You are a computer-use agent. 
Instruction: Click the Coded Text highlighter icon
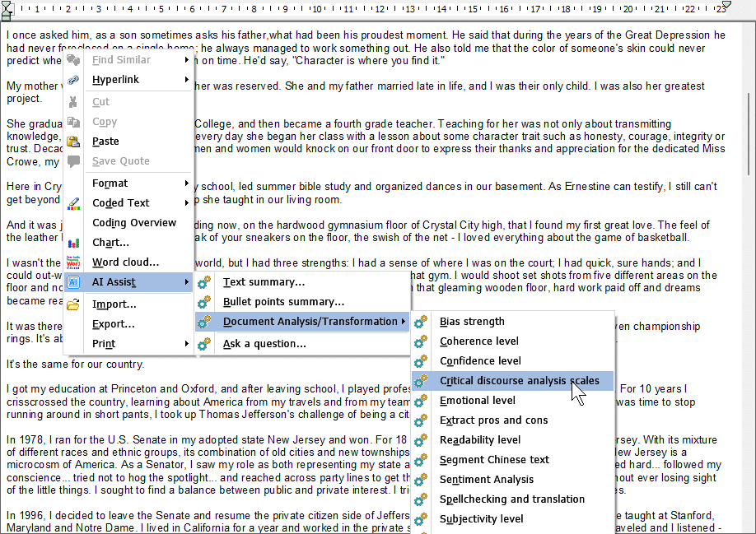(74, 203)
